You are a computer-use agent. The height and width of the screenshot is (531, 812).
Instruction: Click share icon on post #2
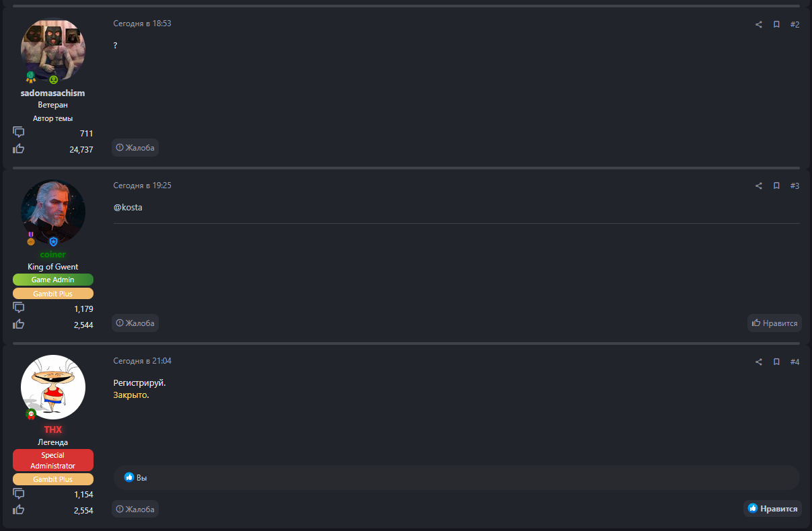pyautogui.click(x=759, y=25)
